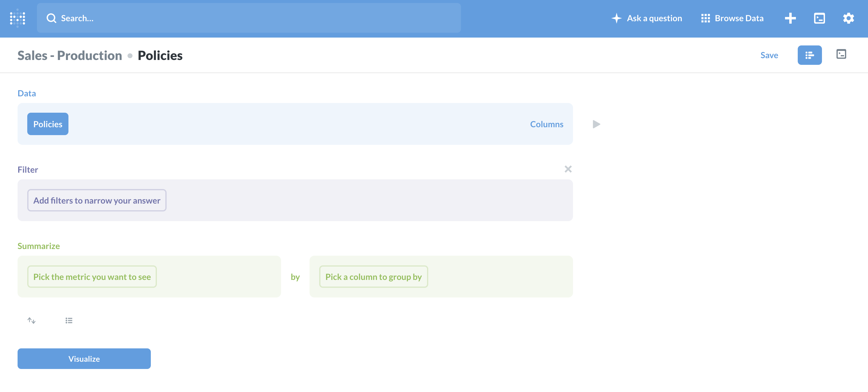Screen dimensions: 868x392
Task: Focus the Search input field
Action: pos(249,18)
